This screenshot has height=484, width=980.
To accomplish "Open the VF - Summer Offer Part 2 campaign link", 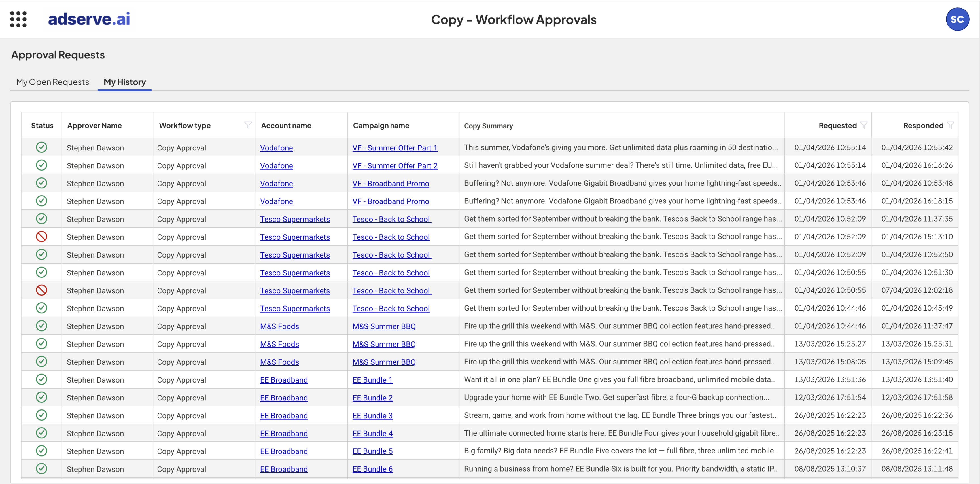I will pos(395,165).
